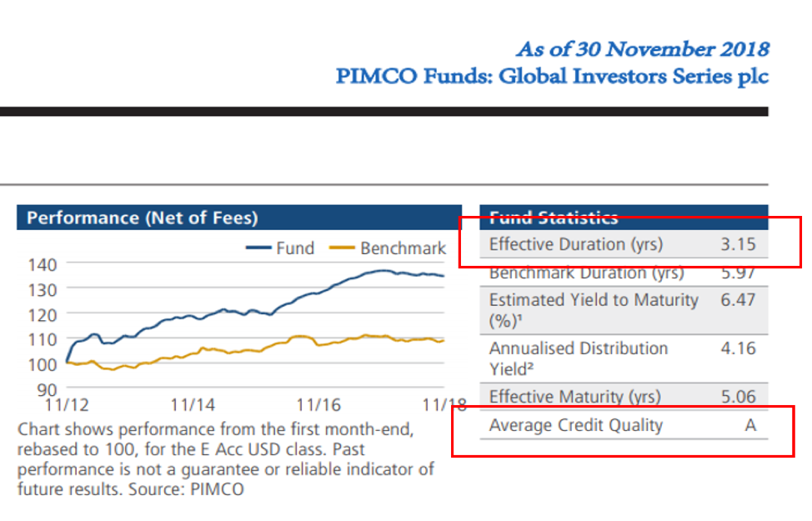
Task: Click the Fund Statistics header bar
Action: tap(624, 218)
